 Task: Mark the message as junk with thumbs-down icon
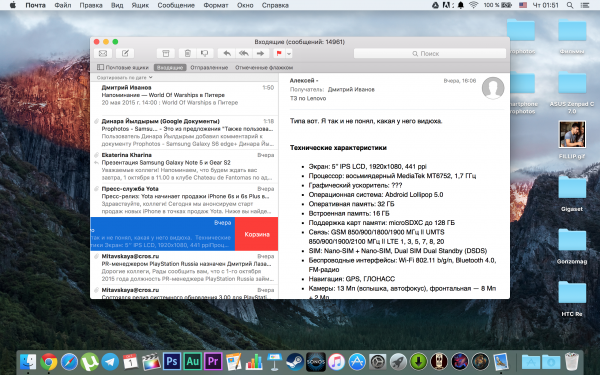[205, 54]
